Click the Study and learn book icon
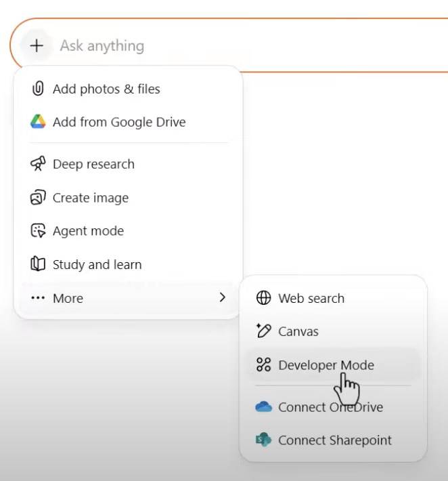Screen dimensions: 448x481 (x=38, y=264)
